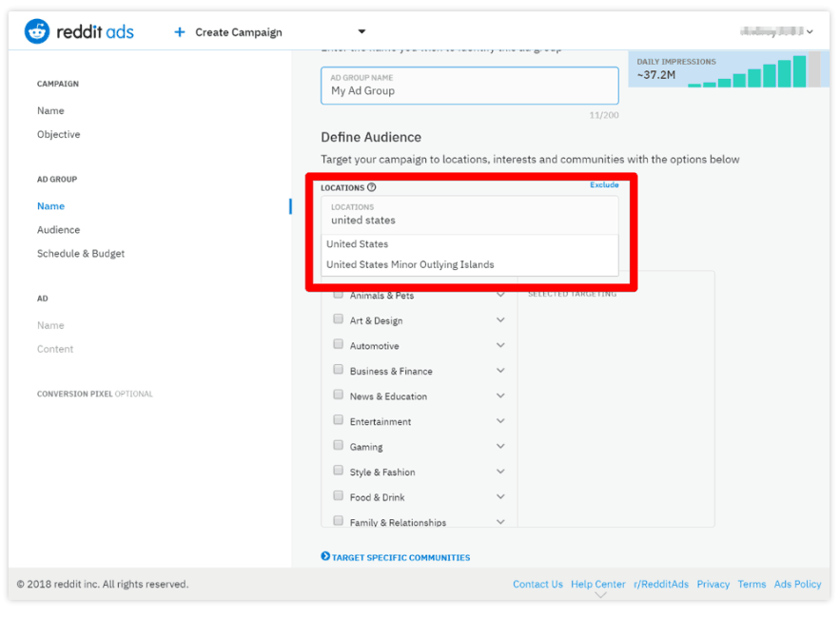Expand the Automotive category chevron
This screenshot has width=840, height=617.
click(500, 345)
